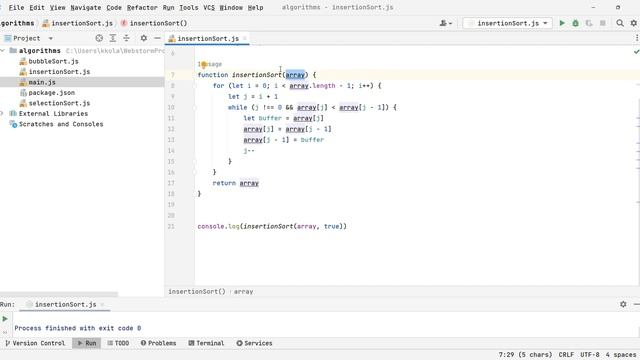
Task: Change CRLF line separator in status bar
Action: [x=566, y=355]
